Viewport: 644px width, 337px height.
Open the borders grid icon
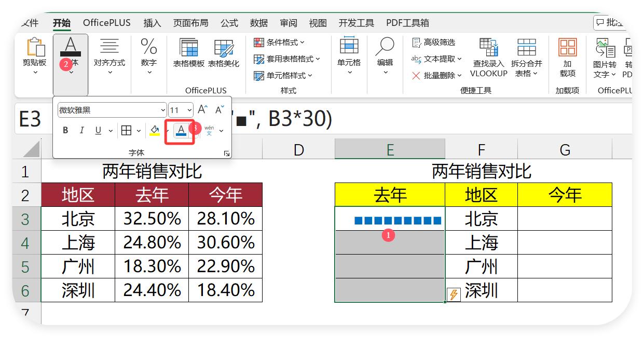(x=126, y=131)
